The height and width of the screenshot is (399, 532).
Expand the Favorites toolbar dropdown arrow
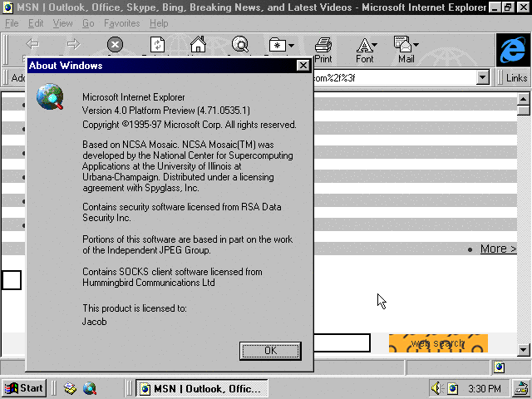pos(292,45)
